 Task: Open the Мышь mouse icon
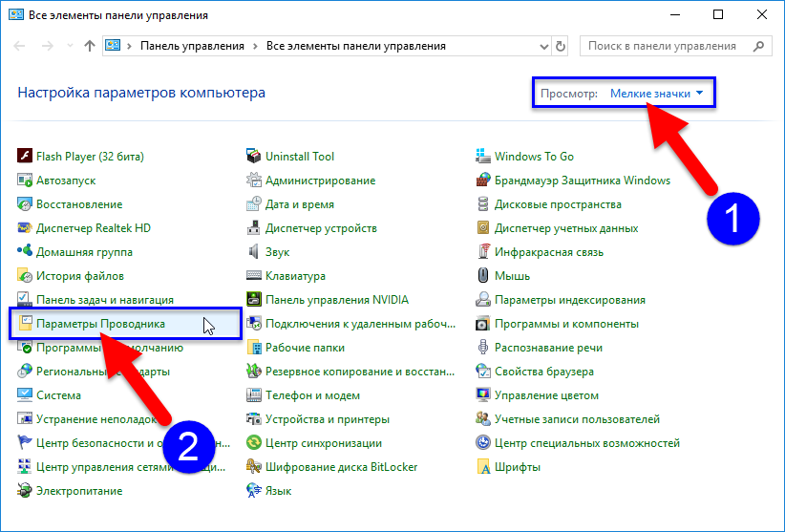coord(483,276)
